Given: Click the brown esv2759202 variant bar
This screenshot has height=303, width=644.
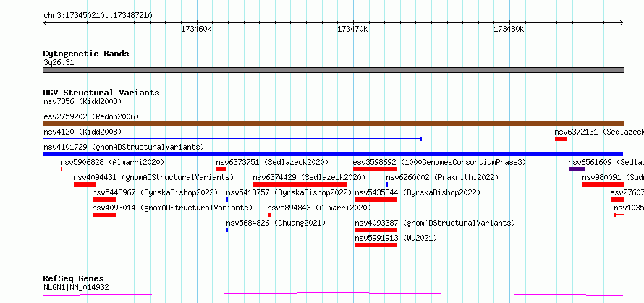Looking at the screenshot, I should [x=333, y=124].
